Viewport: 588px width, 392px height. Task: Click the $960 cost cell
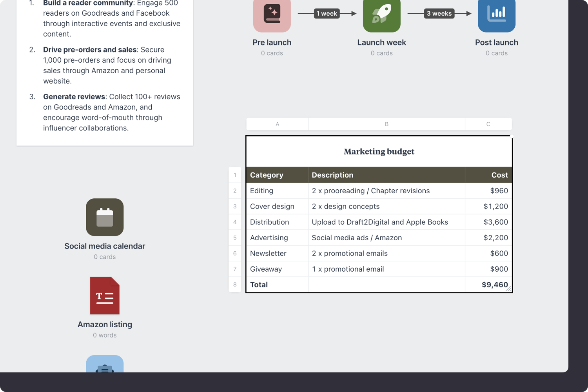pos(488,191)
